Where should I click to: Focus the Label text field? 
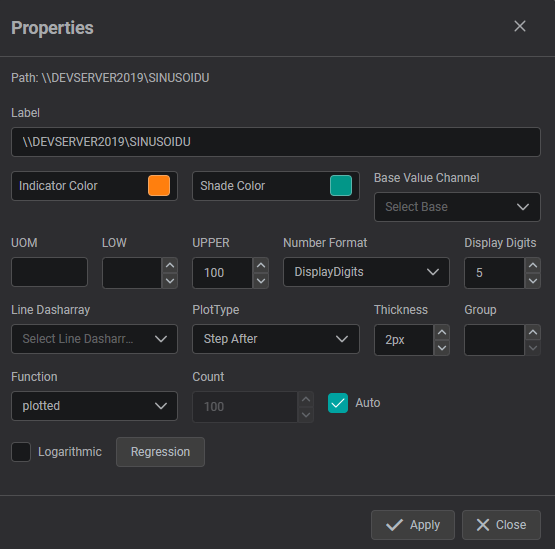tap(276, 142)
